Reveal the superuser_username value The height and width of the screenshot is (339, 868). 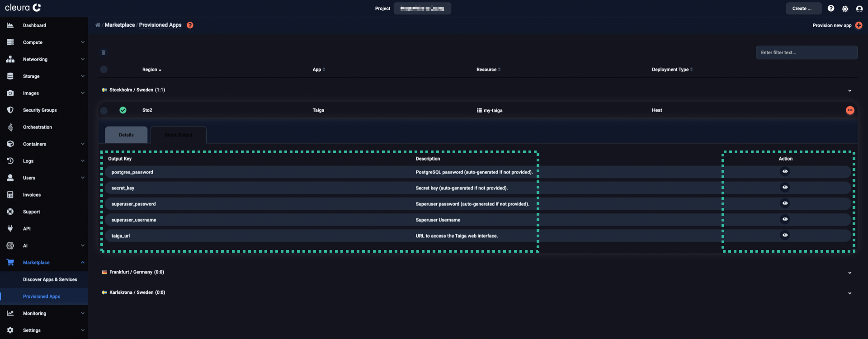785,219
